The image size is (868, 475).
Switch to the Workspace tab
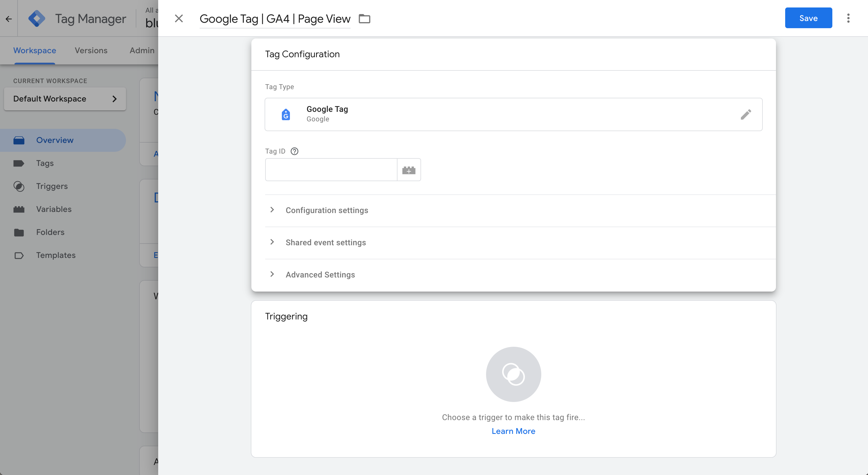(35, 51)
